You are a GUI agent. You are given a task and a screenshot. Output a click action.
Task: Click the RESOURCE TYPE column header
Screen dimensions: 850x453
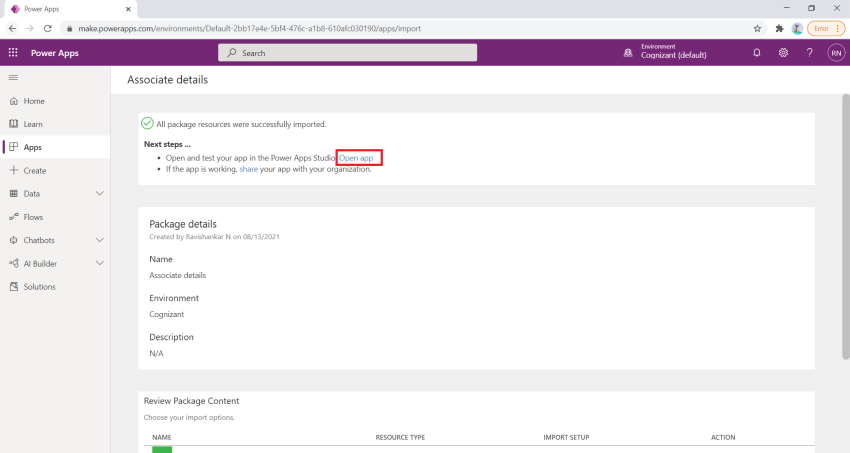(x=400, y=437)
